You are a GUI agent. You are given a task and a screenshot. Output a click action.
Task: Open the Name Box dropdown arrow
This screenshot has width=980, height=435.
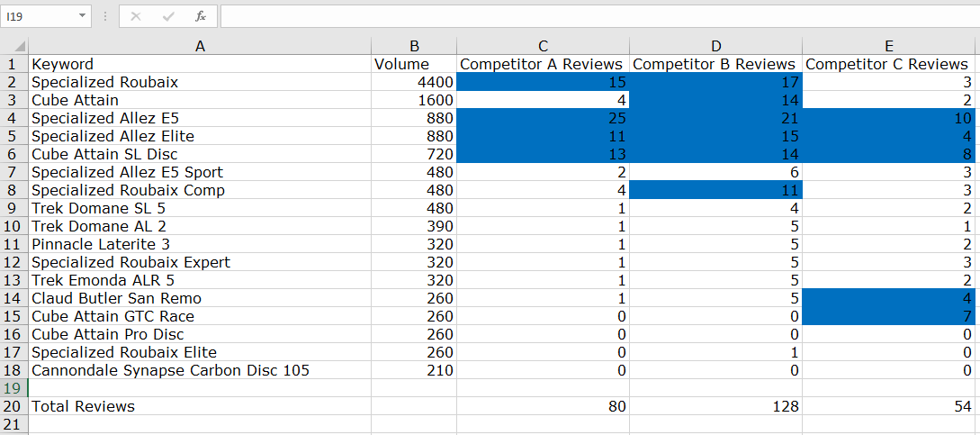[82, 17]
